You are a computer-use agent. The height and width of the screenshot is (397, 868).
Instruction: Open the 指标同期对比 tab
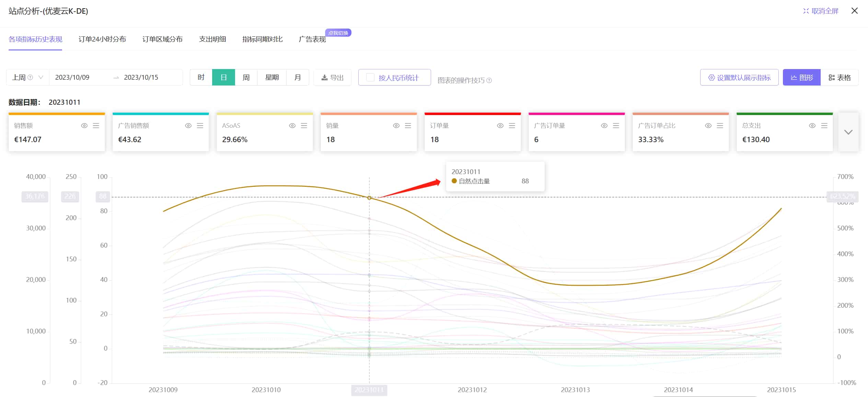(263, 39)
